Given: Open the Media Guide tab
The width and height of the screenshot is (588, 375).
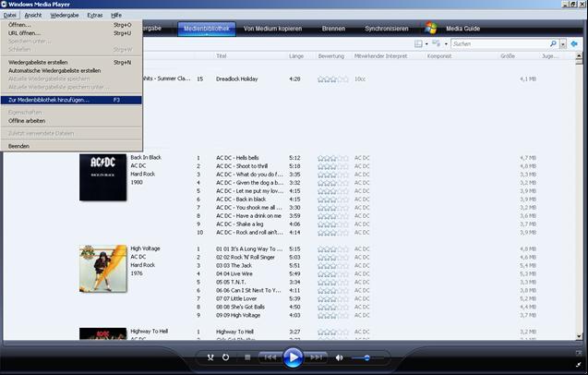Looking at the screenshot, I should (x=462, y=29).
